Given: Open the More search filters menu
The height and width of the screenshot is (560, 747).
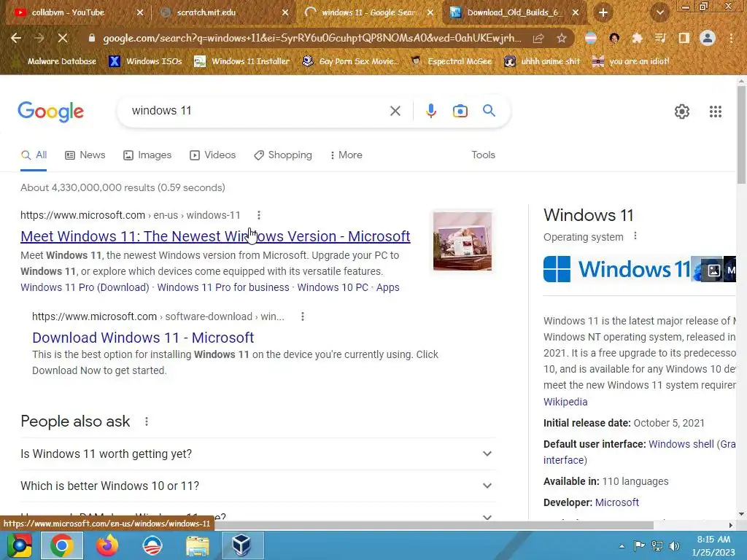Looking at the screenshot, I should pos(347,155).
